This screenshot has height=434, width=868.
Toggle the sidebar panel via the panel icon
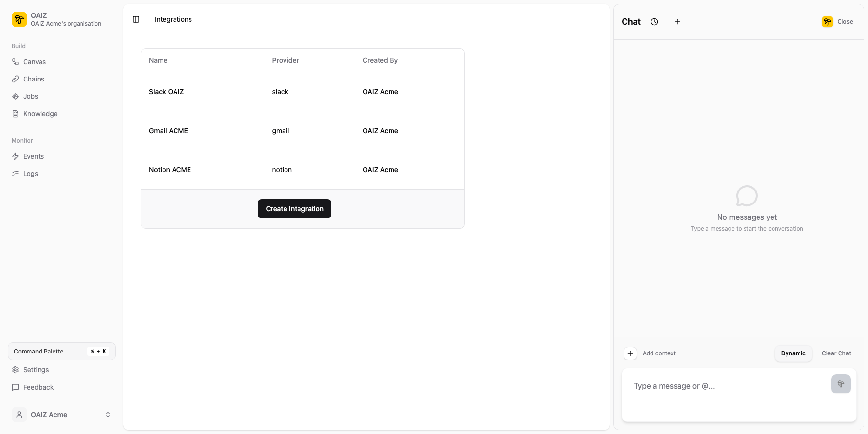(136, 19)
